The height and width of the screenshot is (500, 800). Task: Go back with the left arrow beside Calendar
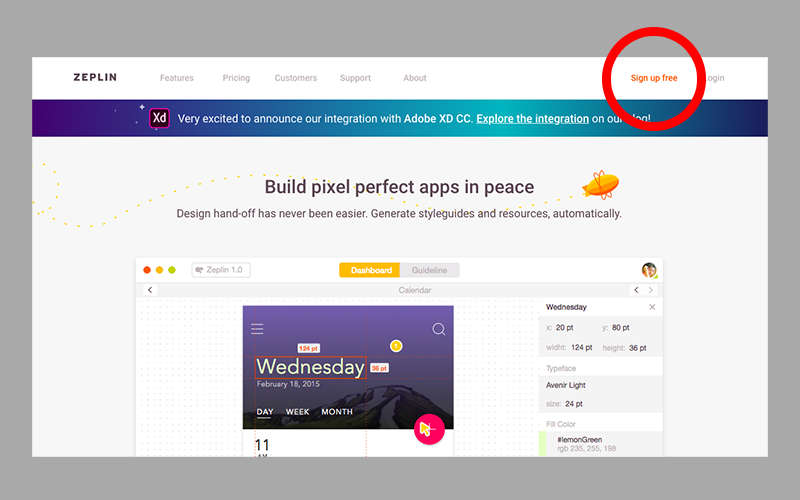(150, 290)
